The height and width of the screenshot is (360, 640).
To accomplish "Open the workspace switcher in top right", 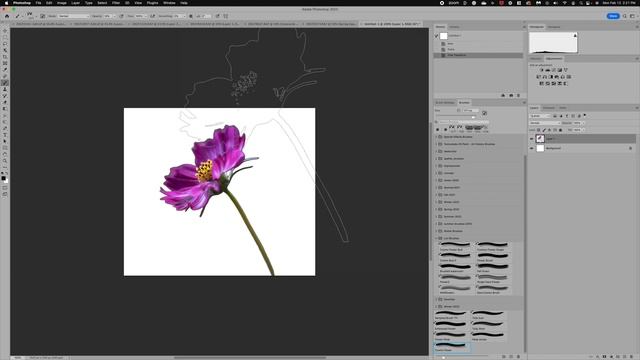I will [x=633, y=16].
